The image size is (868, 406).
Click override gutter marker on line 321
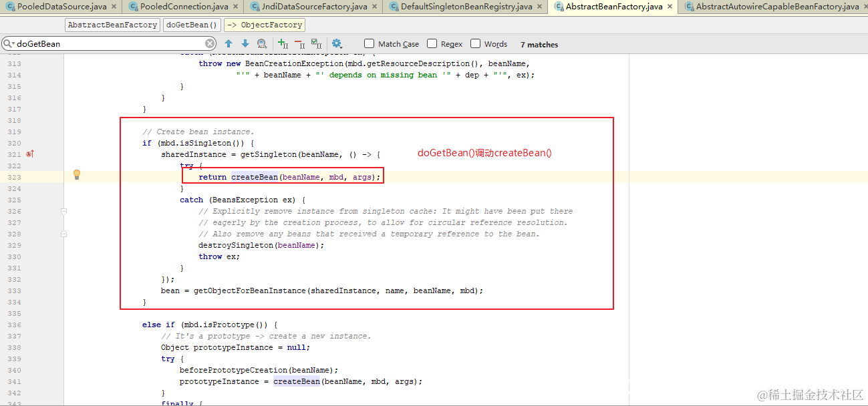(x=30, y=154)
